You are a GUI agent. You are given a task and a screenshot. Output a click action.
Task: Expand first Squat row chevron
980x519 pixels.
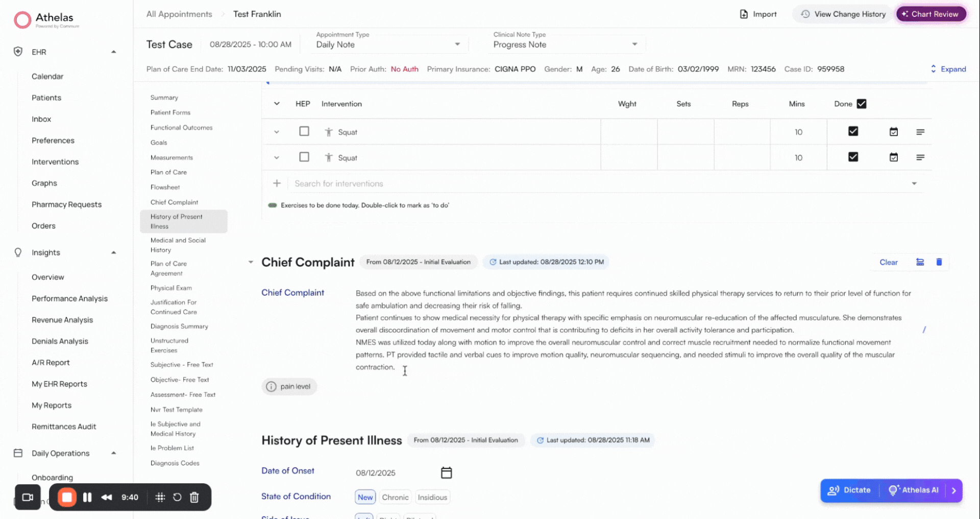click(277, 132)
